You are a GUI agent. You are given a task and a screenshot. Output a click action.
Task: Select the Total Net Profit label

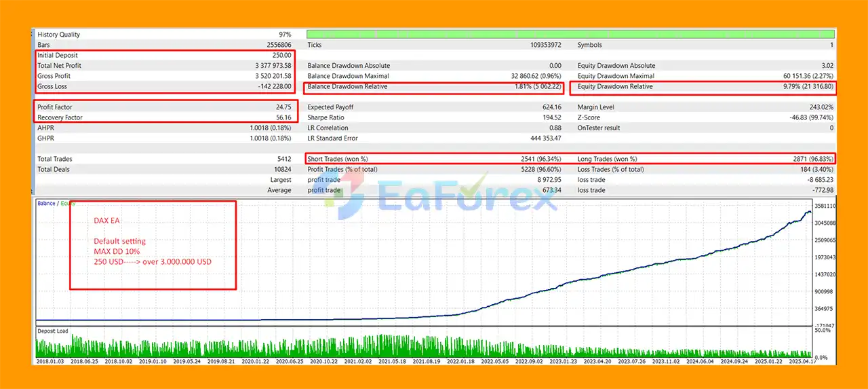point(60,66)
